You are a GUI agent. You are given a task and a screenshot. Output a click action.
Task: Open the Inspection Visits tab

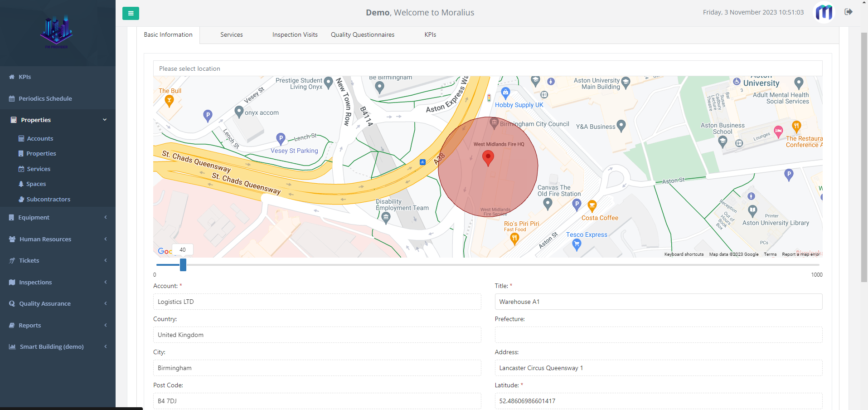pos(295,35)
